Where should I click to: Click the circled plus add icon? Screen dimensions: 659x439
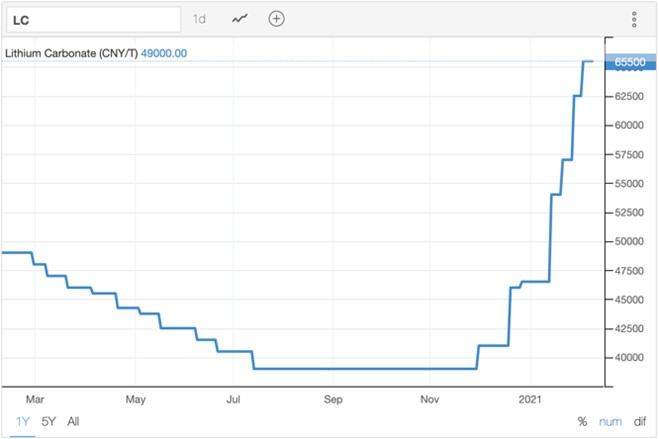276,19
